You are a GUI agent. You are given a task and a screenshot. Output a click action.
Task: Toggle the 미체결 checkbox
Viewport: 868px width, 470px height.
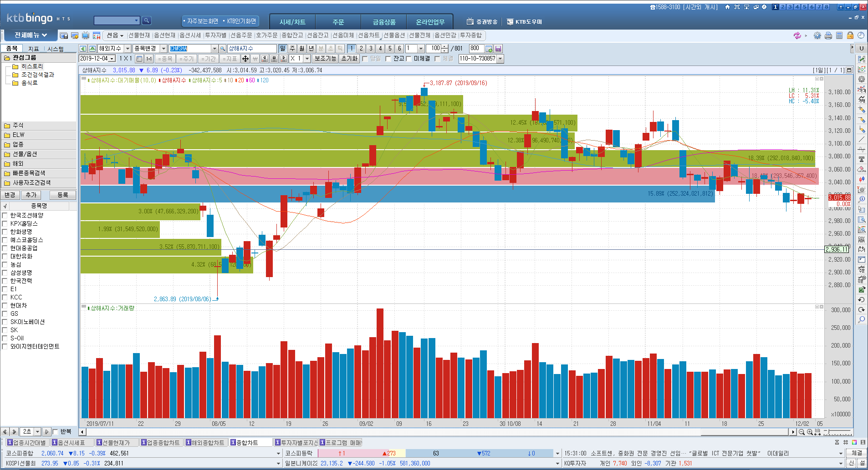(408, 59)
